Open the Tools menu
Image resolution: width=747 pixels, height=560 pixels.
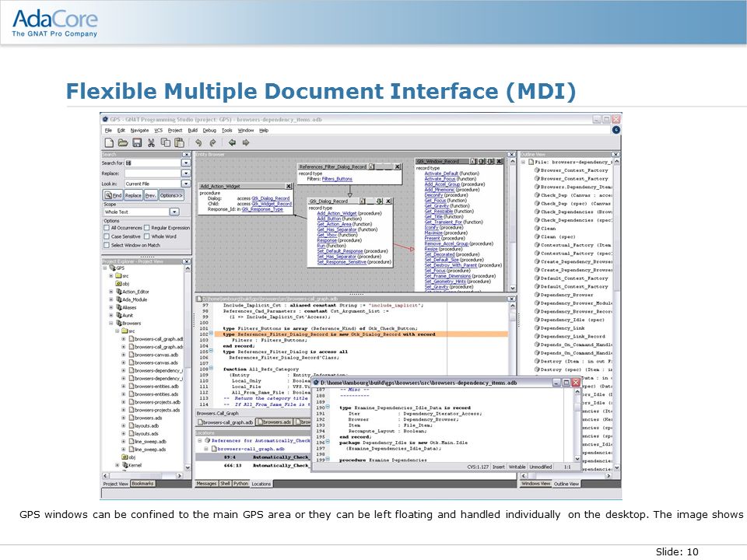(x=227, y=130)
